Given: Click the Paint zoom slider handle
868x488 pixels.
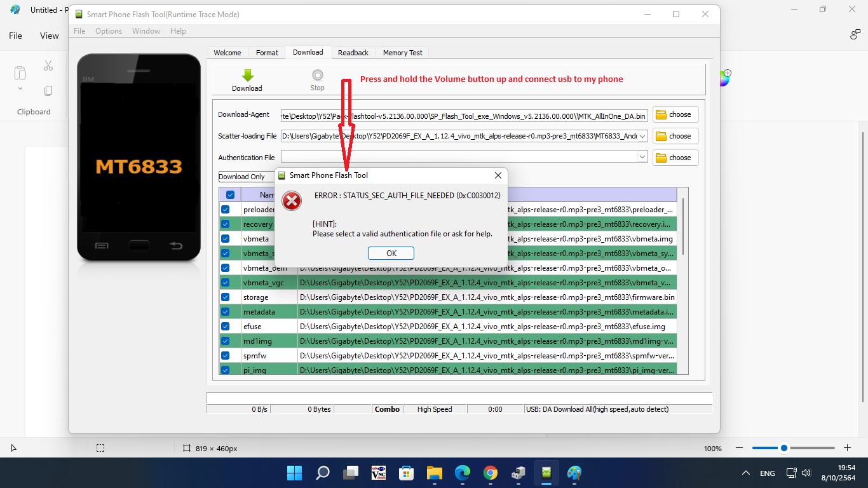Looking at the screenshot, I should pos(784,448).
